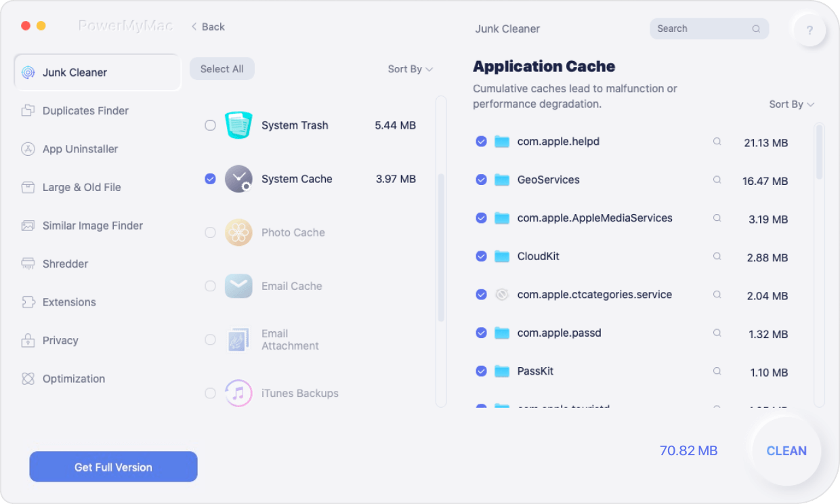This screenshot has width=840, height=504.
Task: Open the Application Cache Sort By dropdown
Action: 792,104
